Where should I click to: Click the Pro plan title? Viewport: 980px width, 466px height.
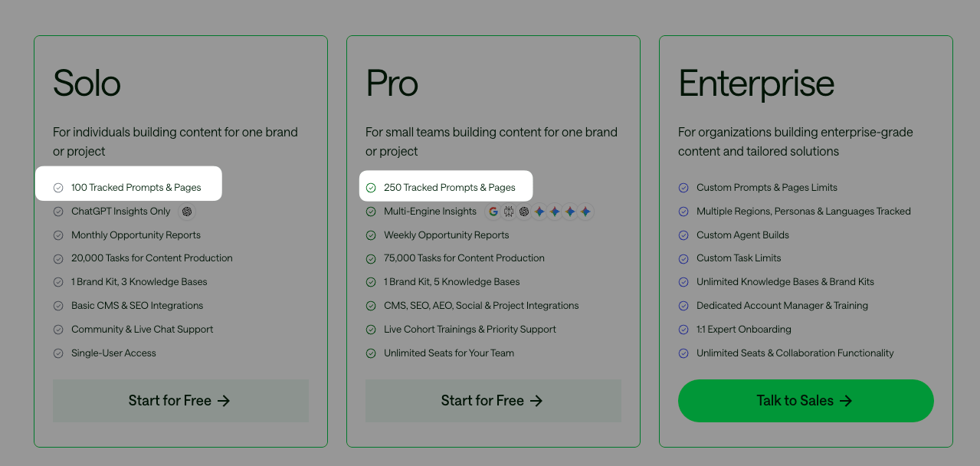tap(392, 83)
